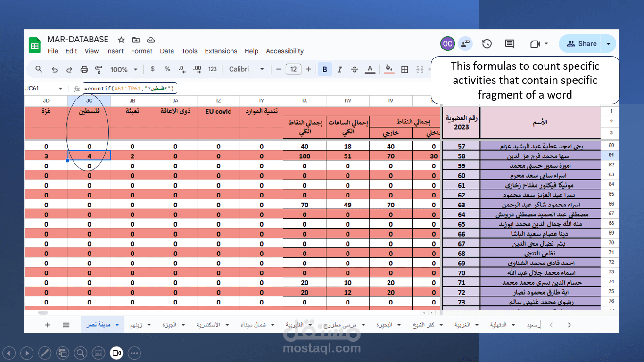Toggle italic formatting

(x=340, y=69)
